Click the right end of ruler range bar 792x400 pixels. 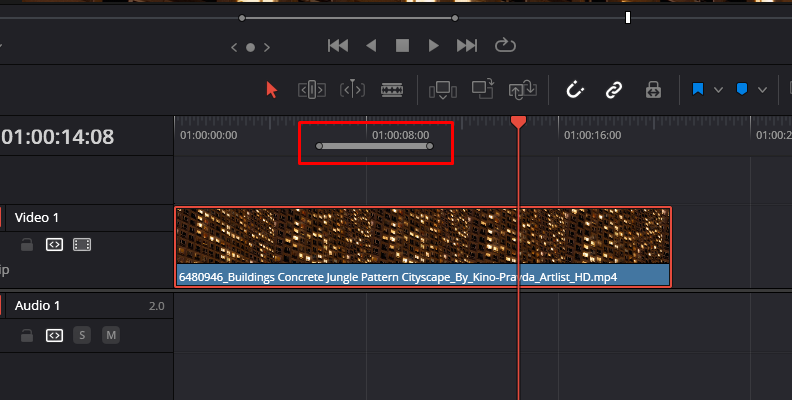tap(430, 146)
